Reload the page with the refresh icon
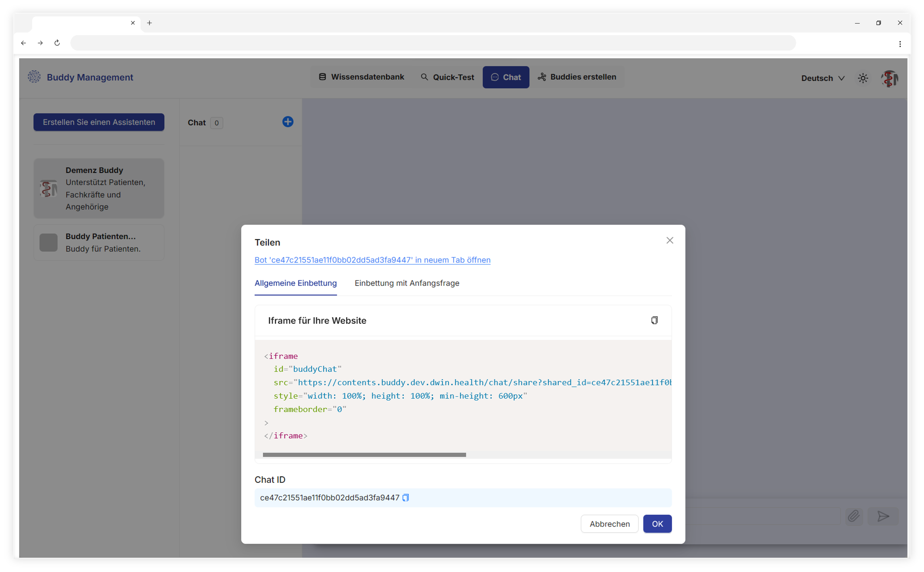 click(x=57, y=43)
